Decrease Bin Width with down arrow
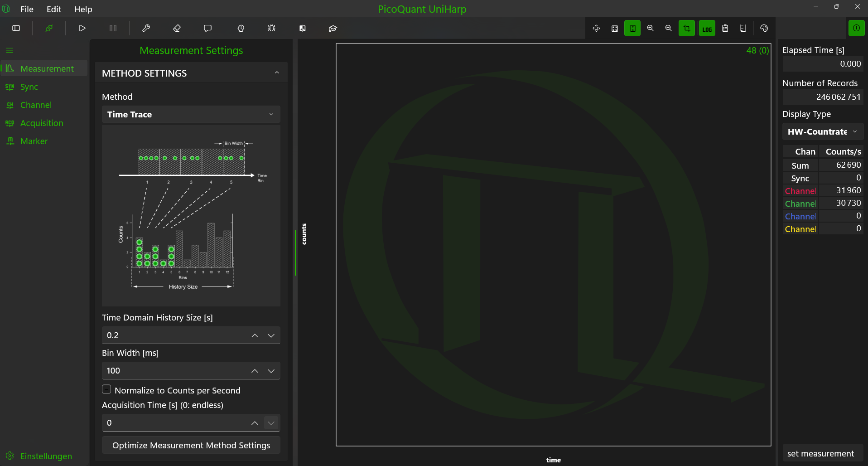 coord(271,371)
